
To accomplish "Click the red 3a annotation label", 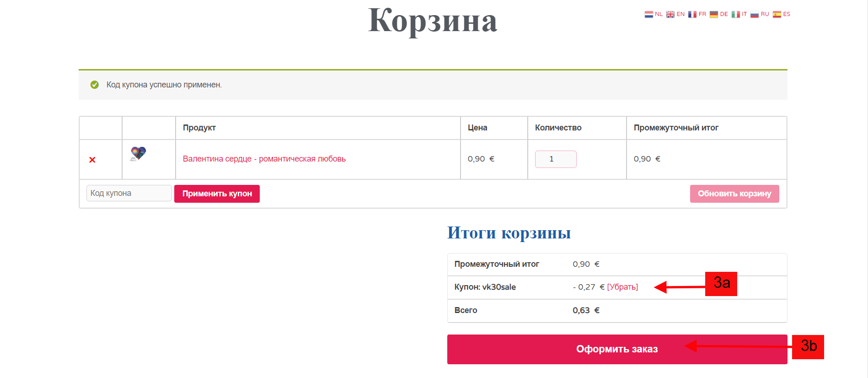I will point(721,284).
